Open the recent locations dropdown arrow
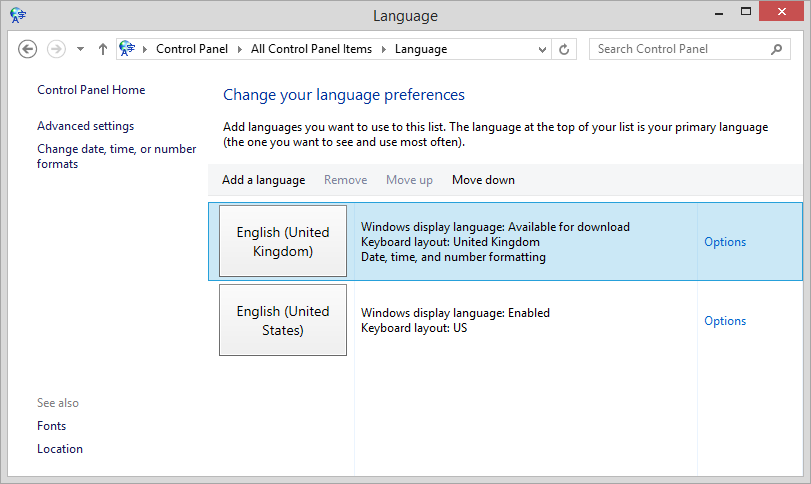 pos(80,49)
